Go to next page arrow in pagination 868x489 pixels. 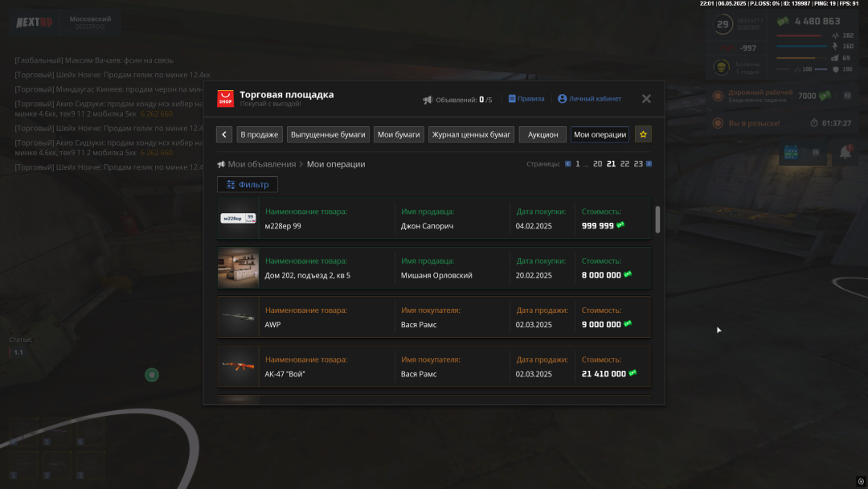point(649,164)
